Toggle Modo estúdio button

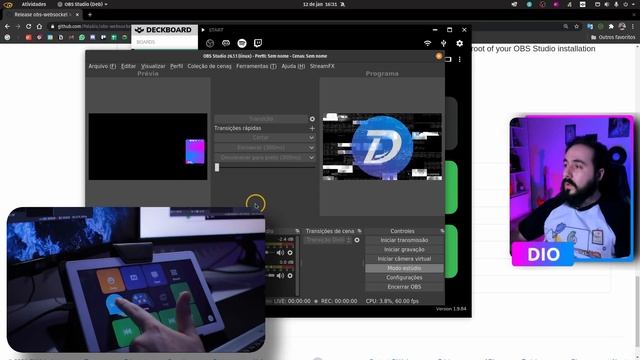pyautogui.click(x=404, y=268)
